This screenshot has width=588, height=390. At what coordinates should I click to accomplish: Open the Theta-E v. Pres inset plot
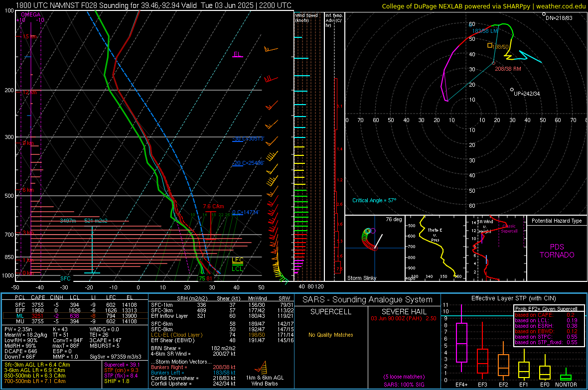436,248
